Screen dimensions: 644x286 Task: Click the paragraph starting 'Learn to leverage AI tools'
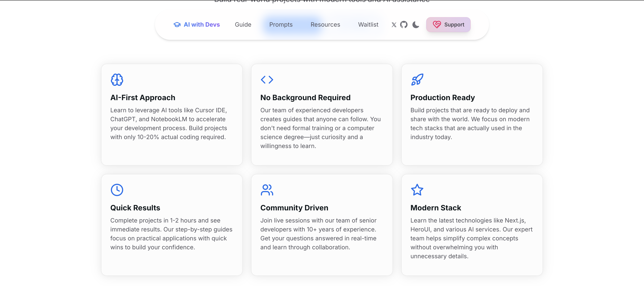[x=169, y=124]
